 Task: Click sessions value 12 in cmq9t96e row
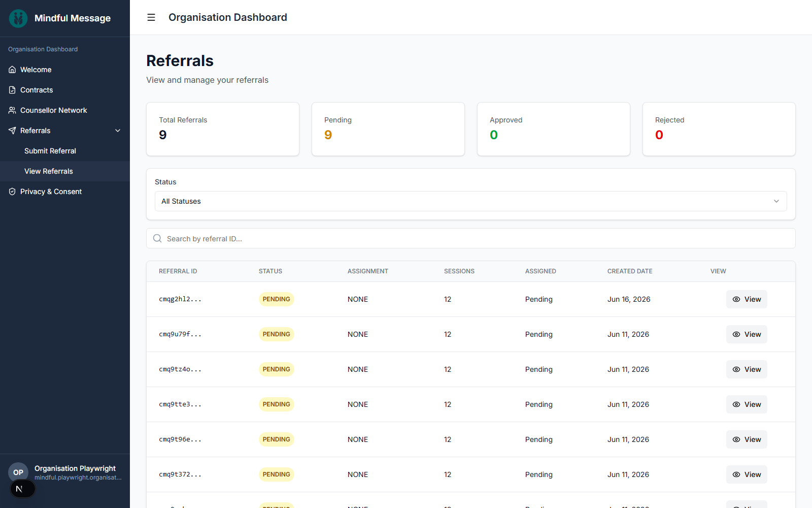pyautogui.click(x=448, y=439)
